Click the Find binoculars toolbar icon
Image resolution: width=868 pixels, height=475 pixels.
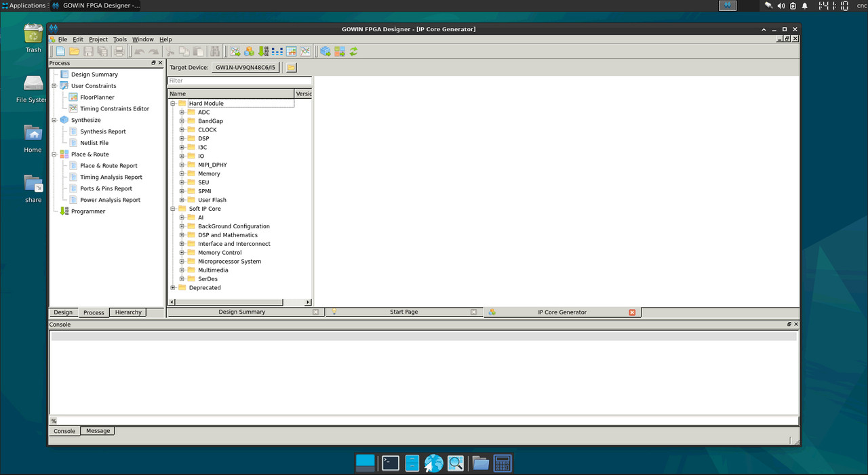tap(215, 51)
